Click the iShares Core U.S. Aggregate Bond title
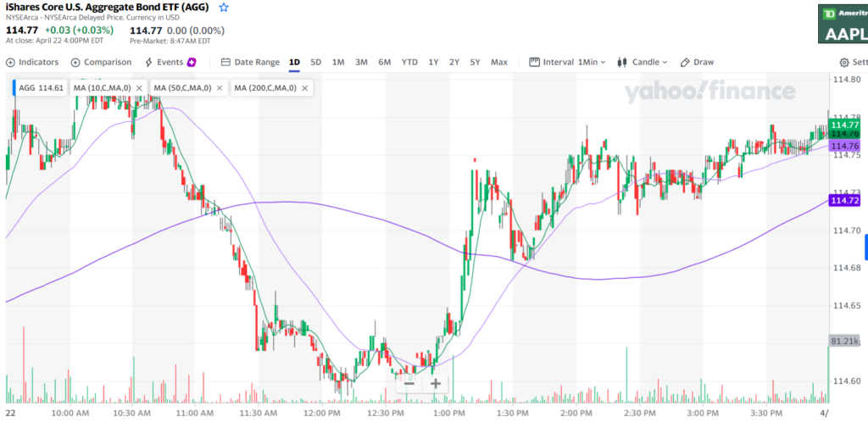 click(x=109, y=8)
